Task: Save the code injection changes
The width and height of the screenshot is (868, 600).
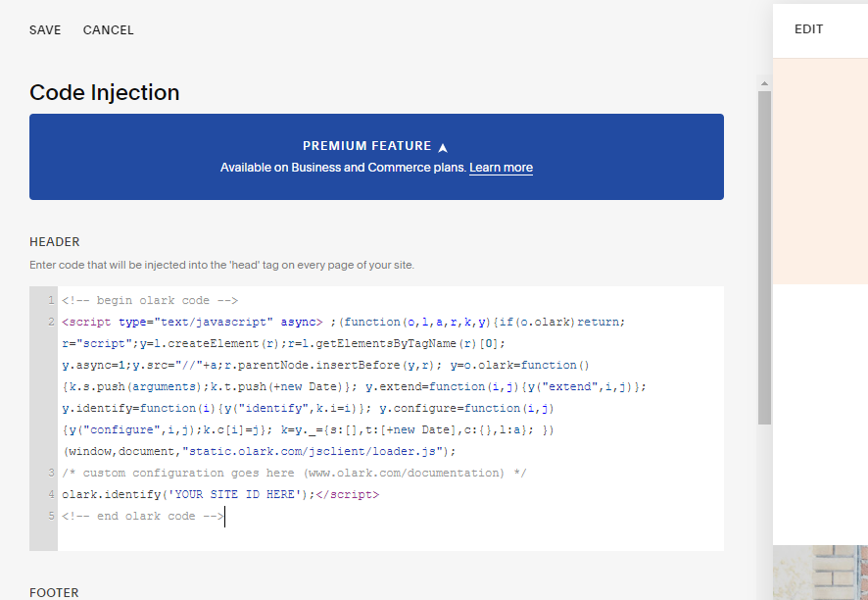Action: tap(44, 30)
